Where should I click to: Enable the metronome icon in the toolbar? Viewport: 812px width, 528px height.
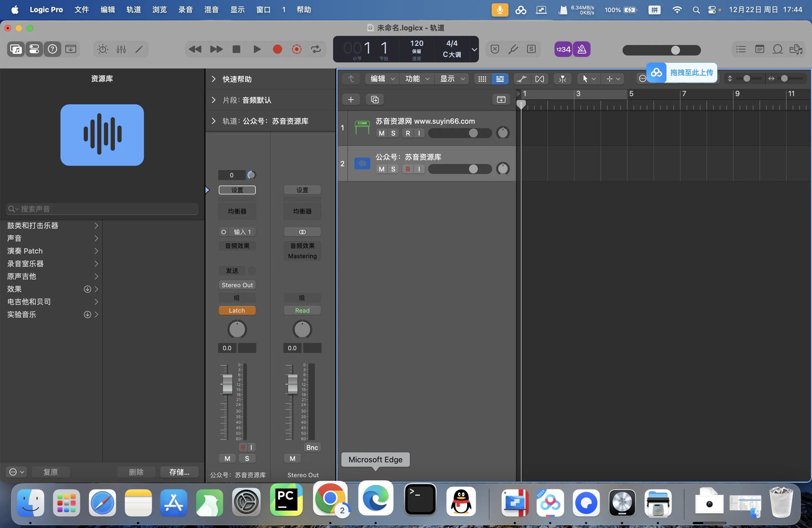pyautogui.click(x=582, y=49)
